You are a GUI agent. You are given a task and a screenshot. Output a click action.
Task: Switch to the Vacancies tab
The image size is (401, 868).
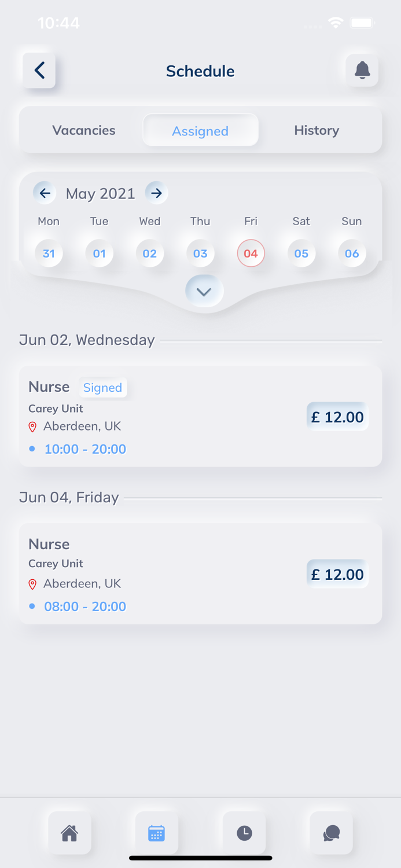click(x=83, y=130)
